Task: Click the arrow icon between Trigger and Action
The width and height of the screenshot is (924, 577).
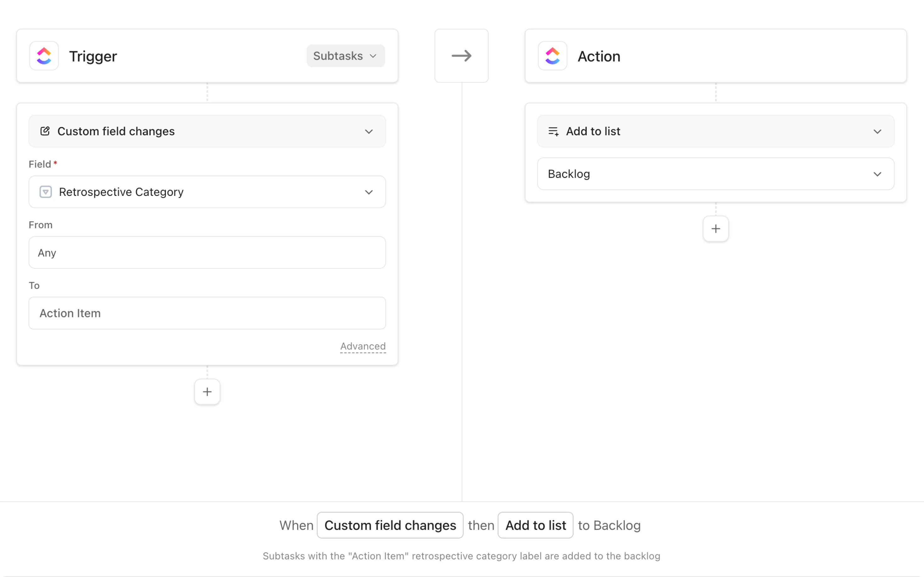Action: click(461, 56)
